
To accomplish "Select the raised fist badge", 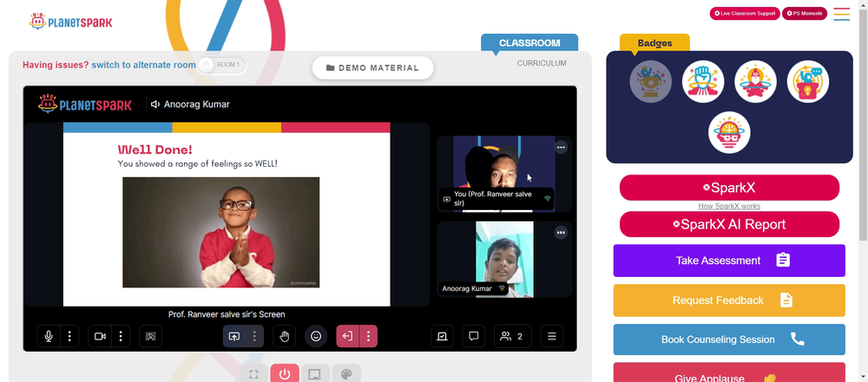I will 703,82.
